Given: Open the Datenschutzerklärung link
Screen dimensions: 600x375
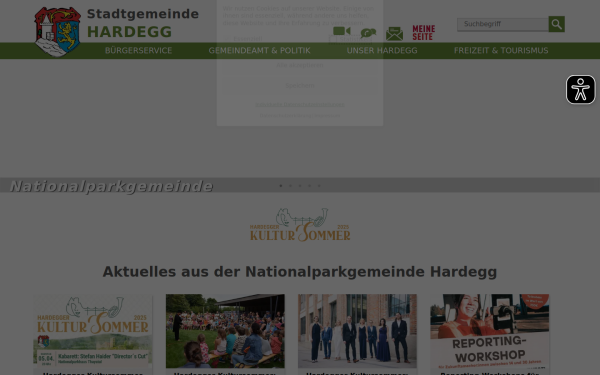Looking at the screenshot, I should point(286,116).
